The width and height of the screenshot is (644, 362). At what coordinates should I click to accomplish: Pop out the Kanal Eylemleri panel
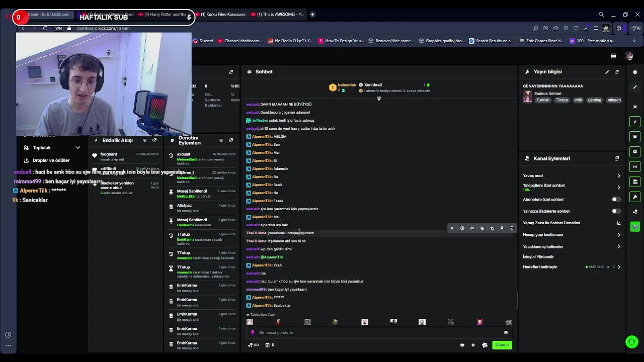coord(617,158)
